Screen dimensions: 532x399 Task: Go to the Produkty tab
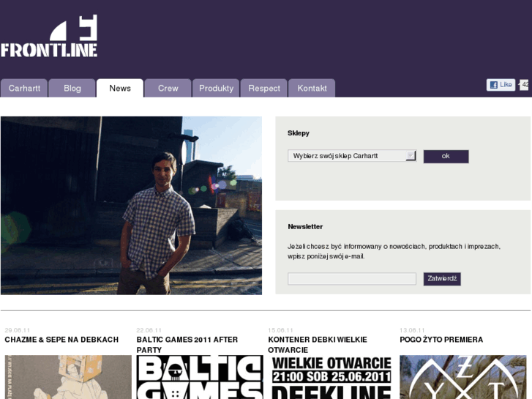[x=216, y=89]
